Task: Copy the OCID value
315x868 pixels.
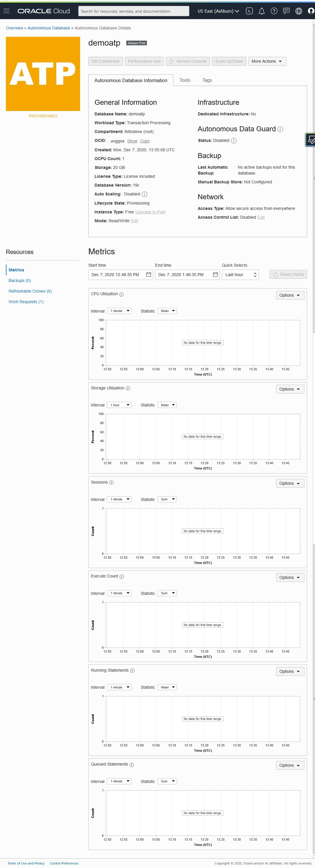Action: click(x=145, y=141)
